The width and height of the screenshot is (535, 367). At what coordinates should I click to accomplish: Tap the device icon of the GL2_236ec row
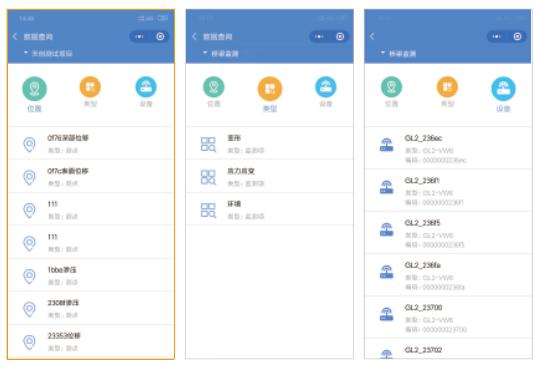point(387,145)
